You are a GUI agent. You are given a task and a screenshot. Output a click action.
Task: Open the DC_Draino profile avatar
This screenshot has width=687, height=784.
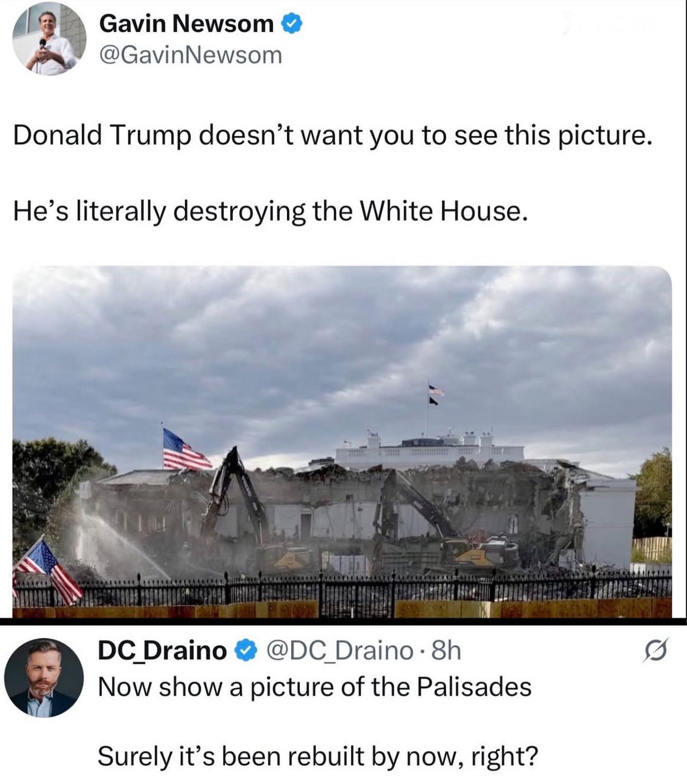pyautogui.click(x=44, y=679)
